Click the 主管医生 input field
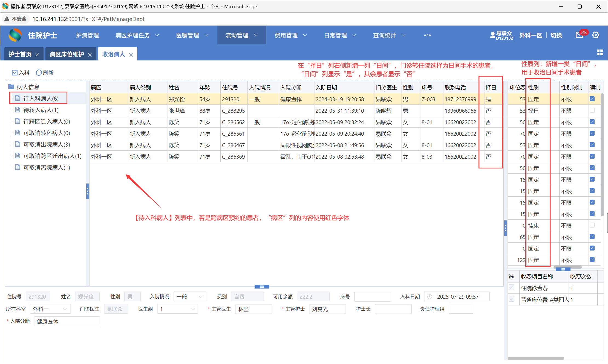This screenshot has height=364, width=608. click(x=253, y=309)
